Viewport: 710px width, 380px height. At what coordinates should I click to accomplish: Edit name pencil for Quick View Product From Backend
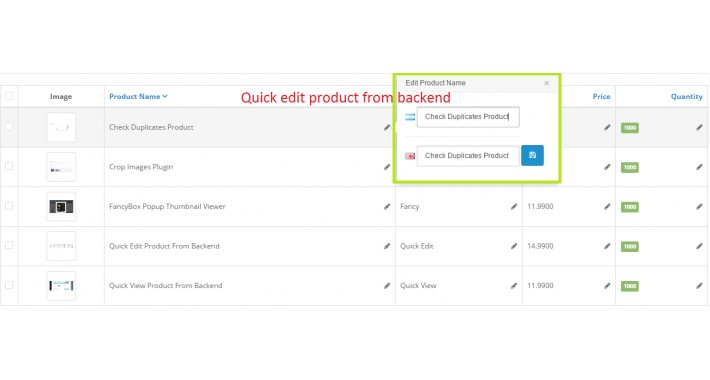tap(387, 286)
